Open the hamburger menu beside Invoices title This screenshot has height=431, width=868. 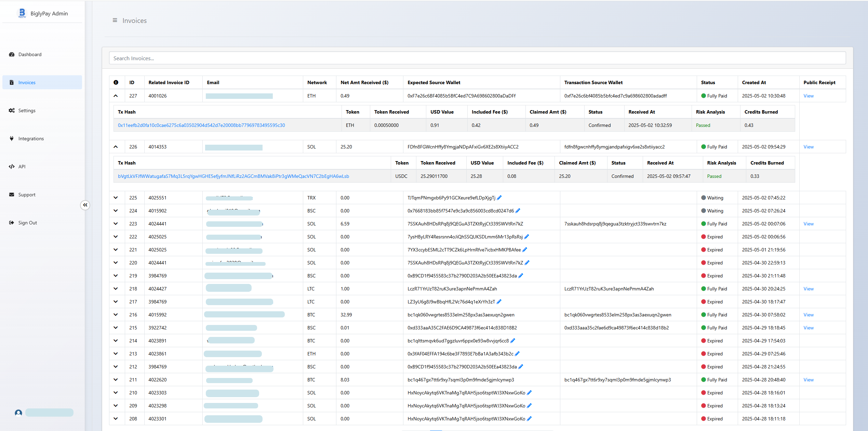115,21
